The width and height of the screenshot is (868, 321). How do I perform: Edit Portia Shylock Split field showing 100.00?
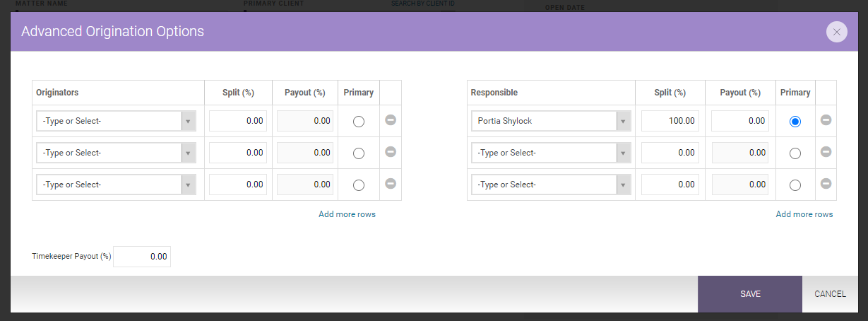coord(670,121)
